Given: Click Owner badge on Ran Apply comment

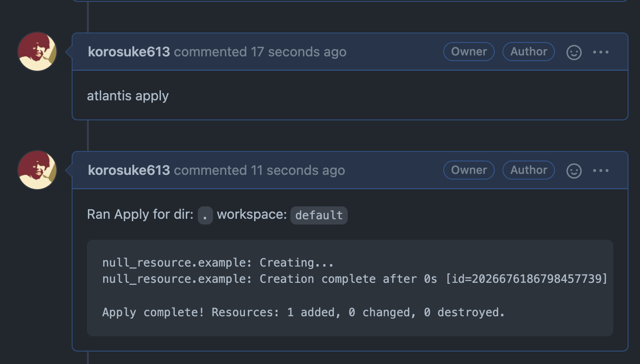Looking at the screenshot, I should [x=469, y=170].
